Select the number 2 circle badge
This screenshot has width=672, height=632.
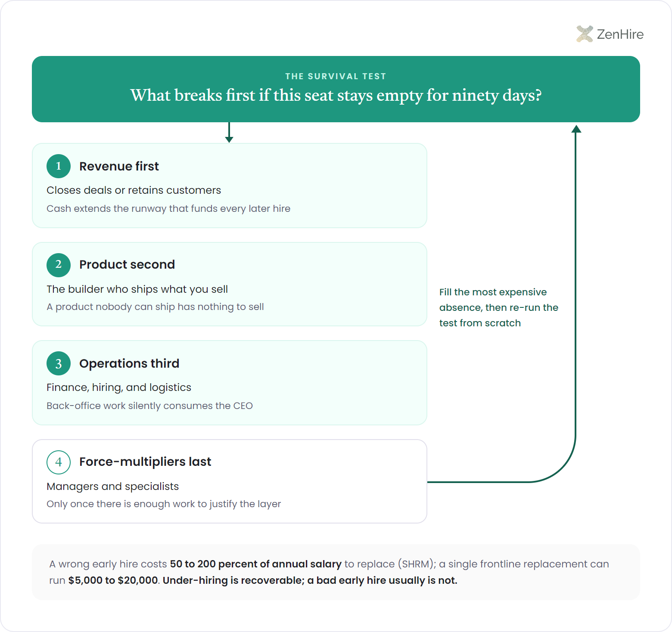pos(59,265)
